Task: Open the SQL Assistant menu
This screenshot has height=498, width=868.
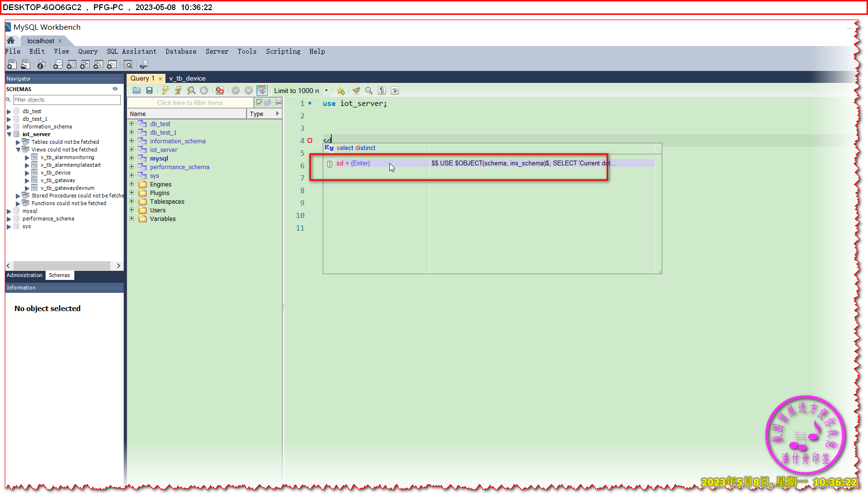Action: [131, 51]
